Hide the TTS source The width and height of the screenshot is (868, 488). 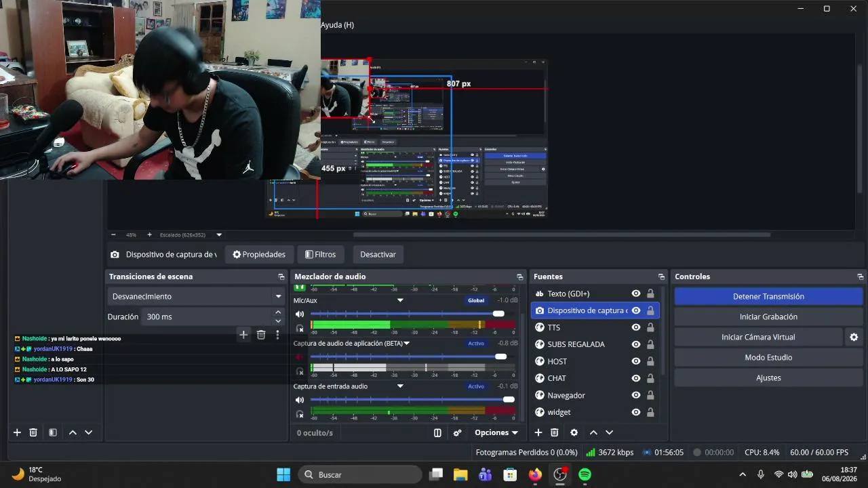[636, 327]
